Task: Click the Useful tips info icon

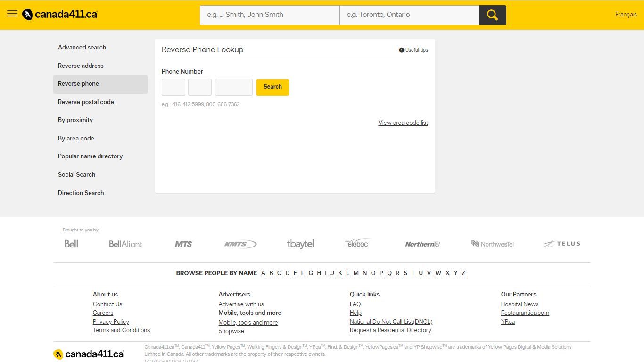Action: [402, 50]
